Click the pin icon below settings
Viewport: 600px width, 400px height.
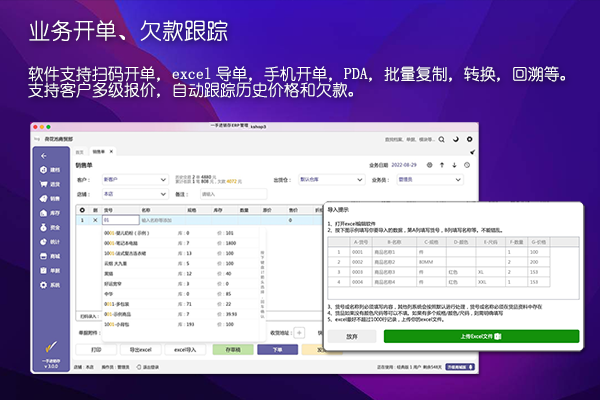pyautogui.click(x=473, y=152)
